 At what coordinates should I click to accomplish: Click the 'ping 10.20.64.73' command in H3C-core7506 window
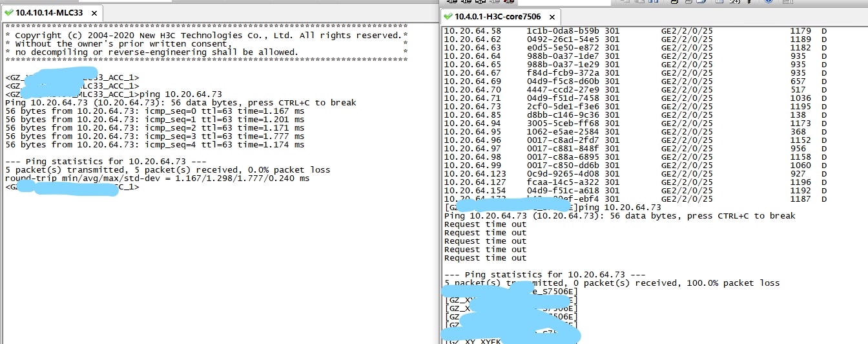(x=620, y=208)
